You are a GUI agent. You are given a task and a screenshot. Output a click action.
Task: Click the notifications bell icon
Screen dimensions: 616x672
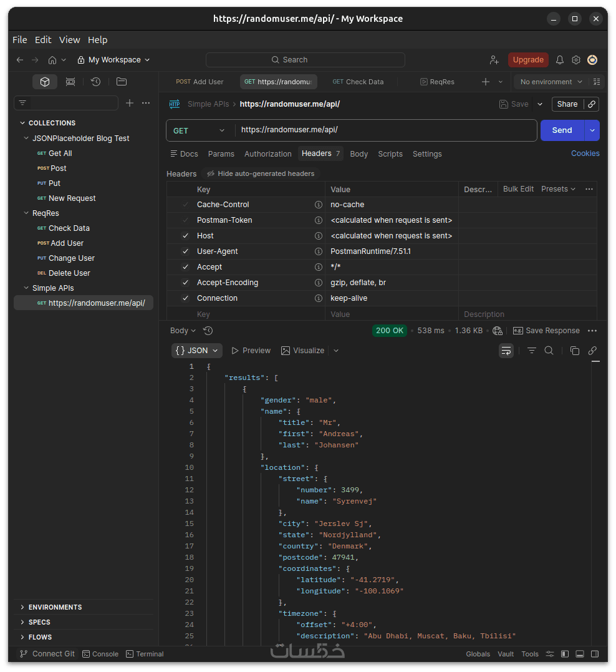pyautogui.click(x=560, y=60)
